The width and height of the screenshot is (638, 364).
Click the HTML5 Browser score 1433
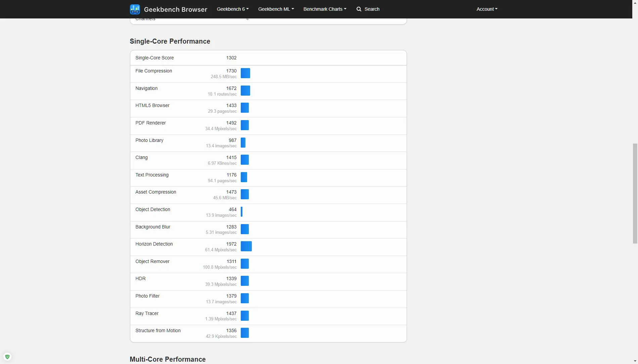click(x=231, y=105)
